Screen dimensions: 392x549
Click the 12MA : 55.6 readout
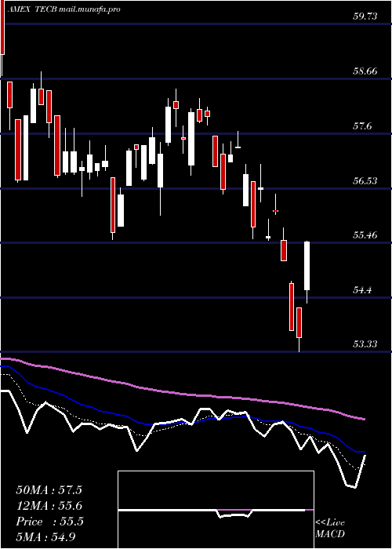click(49, 506)
